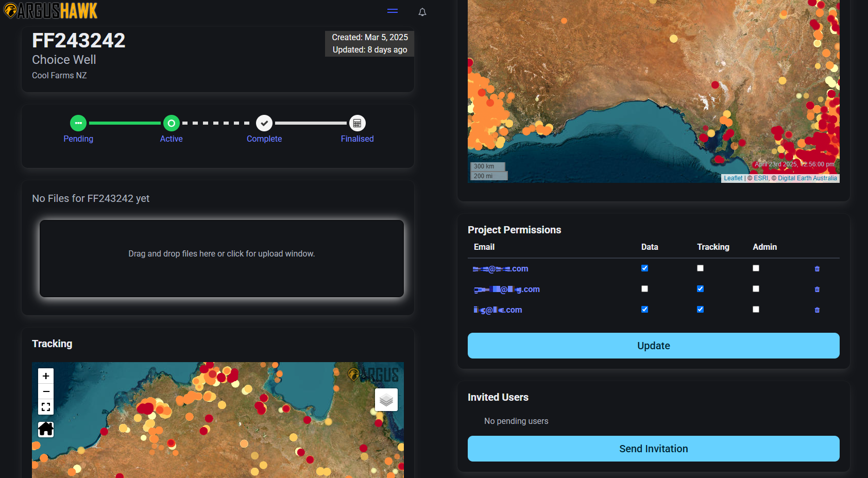Click the file upload drop zone
Viewport: 868px width, 478px height.
(222, 259)
